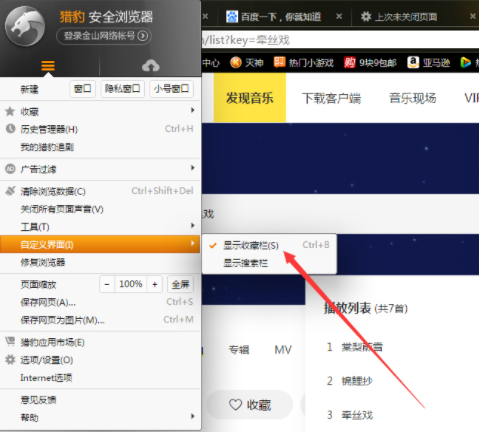Play the first song in the playlist
The width and height of the screenshot is (479, 432).
362,347
